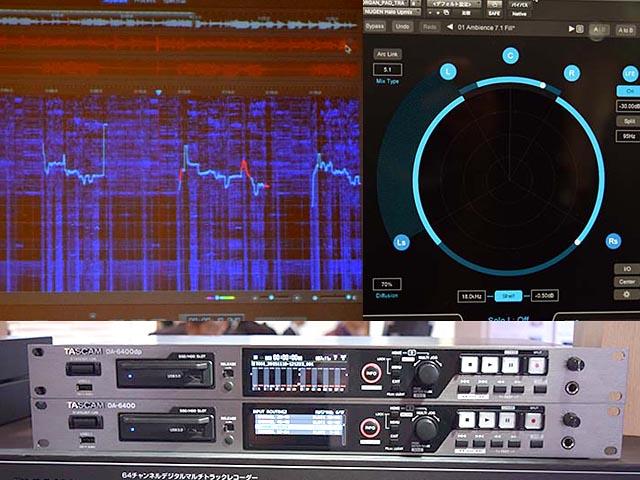This screenshot has height=480, width=640.
Task: Click the -0.50dB shelf gain field
Action: (544, 296)
